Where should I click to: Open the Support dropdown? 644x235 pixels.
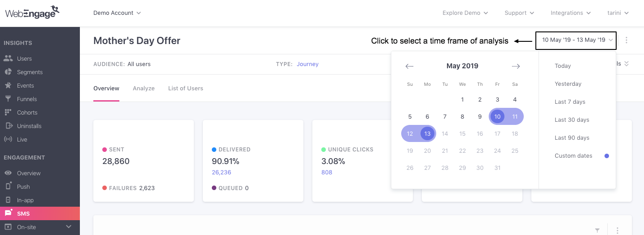coord(519,13)
